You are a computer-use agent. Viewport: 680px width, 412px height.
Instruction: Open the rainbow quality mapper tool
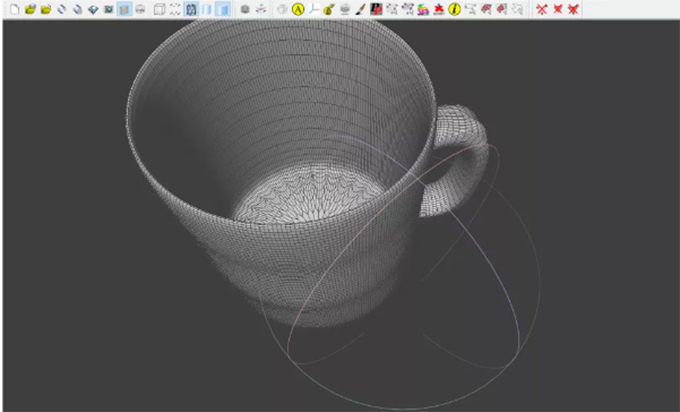(423, 9)
